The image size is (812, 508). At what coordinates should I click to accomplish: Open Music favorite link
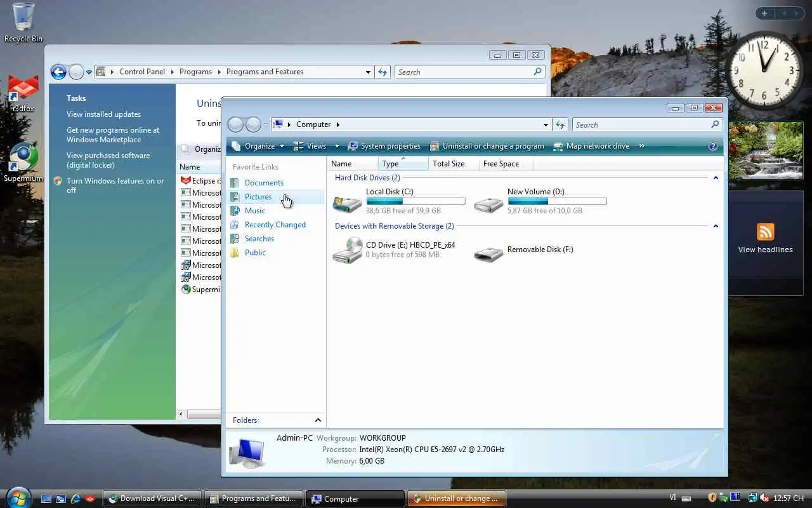coord(255,211)
